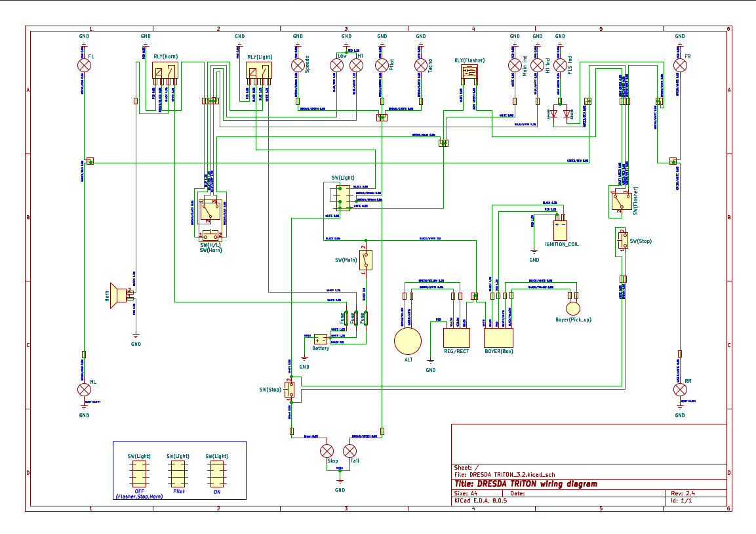Click the "IGNITION_COIL" label text
This screenshot has width=756, height=534.
coord(562,244)
